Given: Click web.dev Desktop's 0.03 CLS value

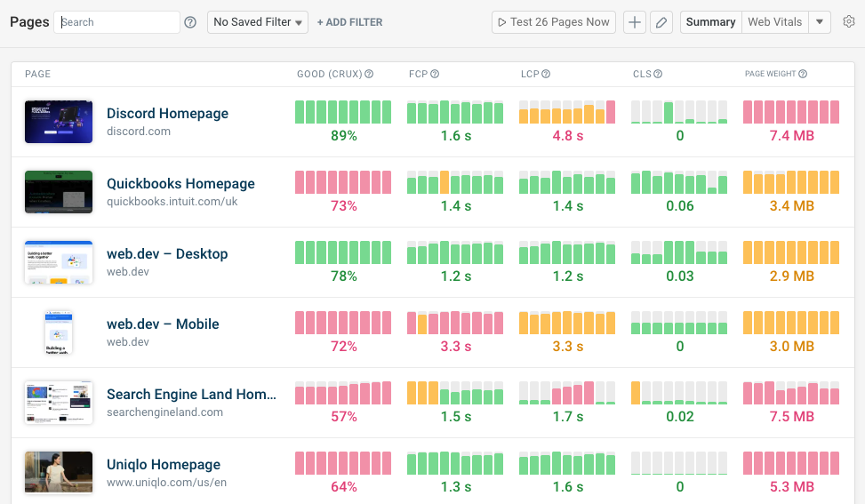Looking at the screenshot, I should pos(679,276).
